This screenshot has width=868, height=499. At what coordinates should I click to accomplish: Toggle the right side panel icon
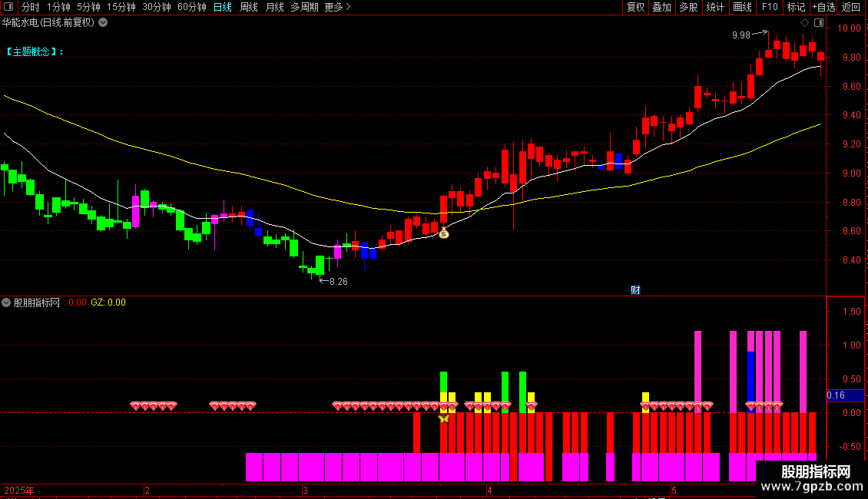click(819, 23)
